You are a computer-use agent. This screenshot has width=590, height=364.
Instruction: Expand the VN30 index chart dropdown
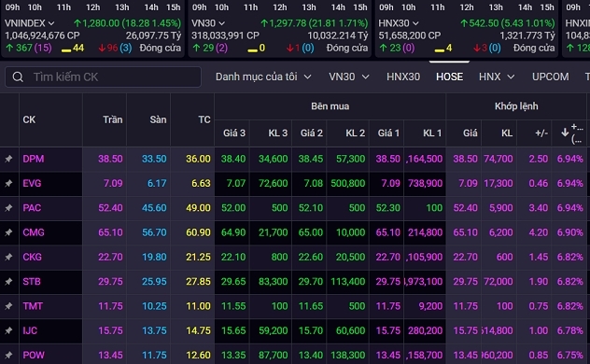[221, 23]
